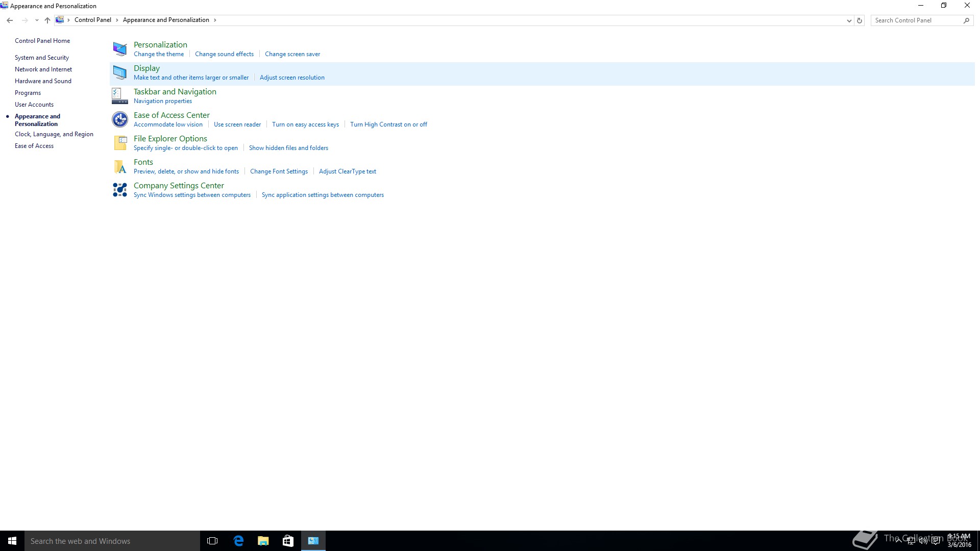Click Show hidden files and folders

pos(288,148)
